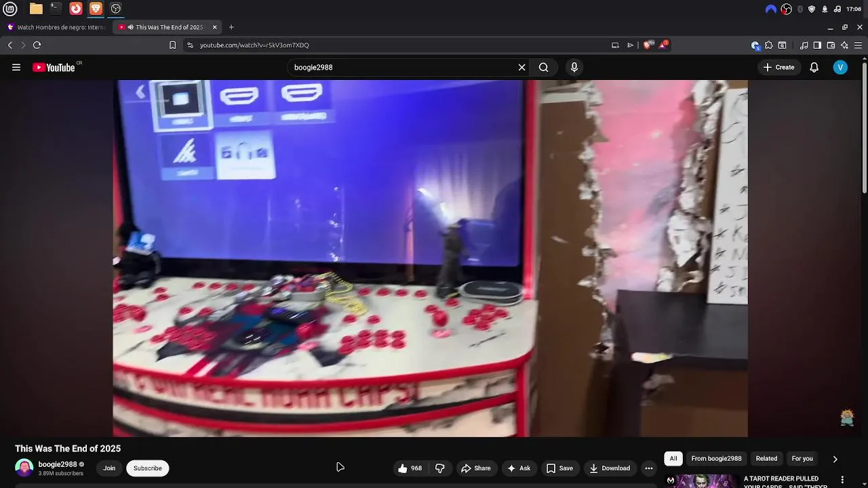Toggle the browser sidebar panel
The height and width of the screenshot is (488, 868).
817,45
